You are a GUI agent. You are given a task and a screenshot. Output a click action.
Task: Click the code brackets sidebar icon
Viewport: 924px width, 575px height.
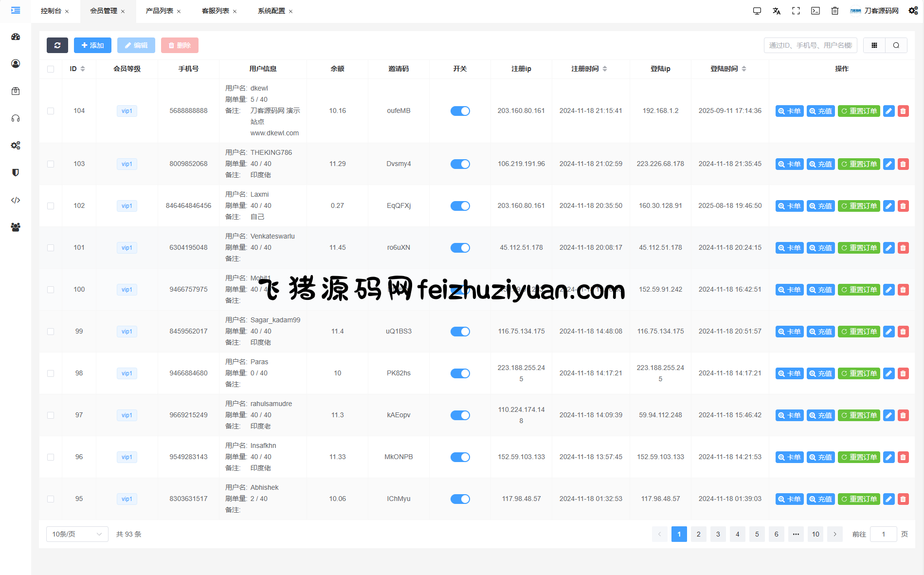[x=16, y=200]
